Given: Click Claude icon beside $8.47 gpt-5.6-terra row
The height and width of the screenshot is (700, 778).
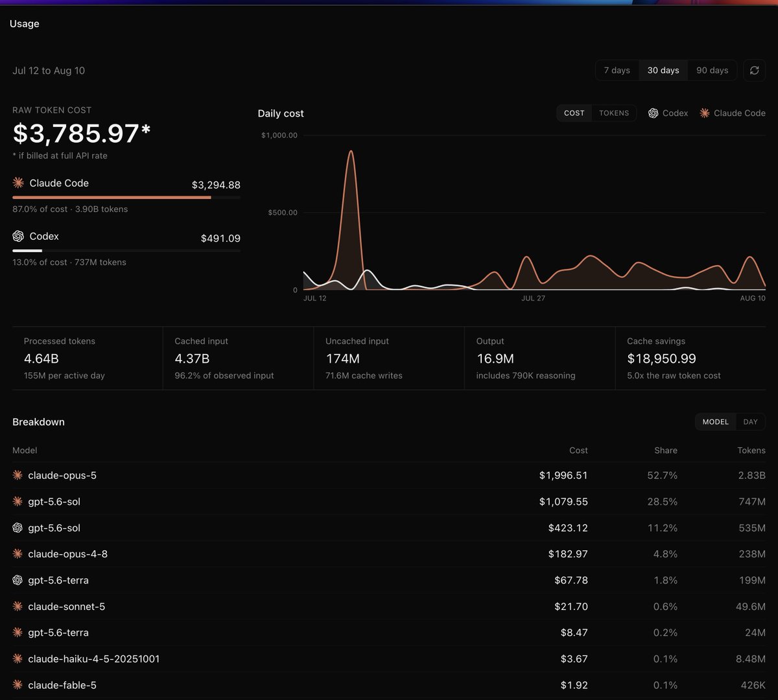Looking at the screenshot, I should point(18,633).
